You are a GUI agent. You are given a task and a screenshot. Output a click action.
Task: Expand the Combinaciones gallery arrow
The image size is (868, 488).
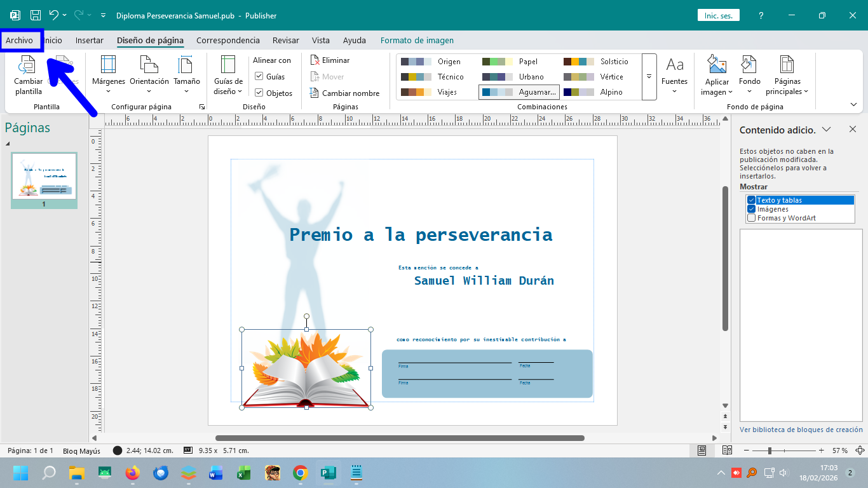pos(648,76)
